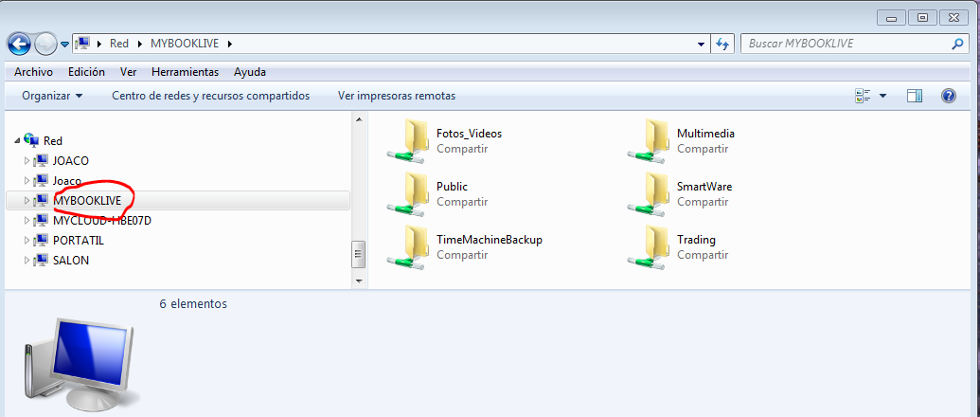Open help with the blue question mark
The height and width of the screenshot is (417, 980).
949,96
